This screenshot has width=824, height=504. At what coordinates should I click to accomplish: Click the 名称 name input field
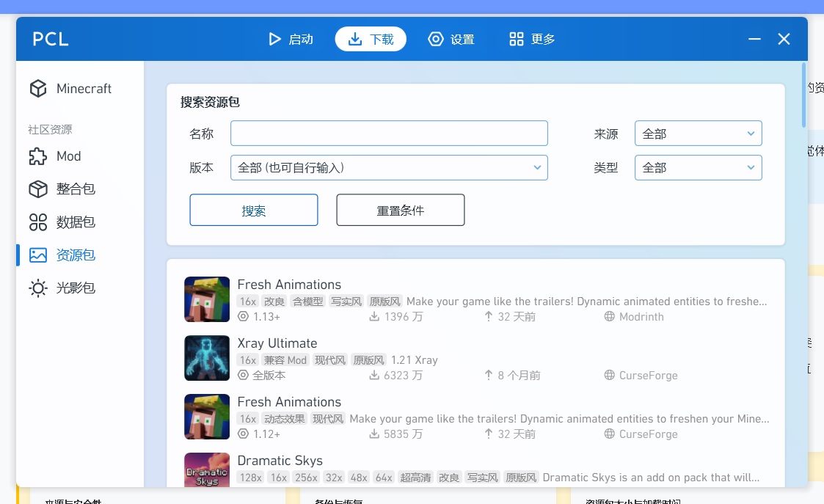click(388, 133)
